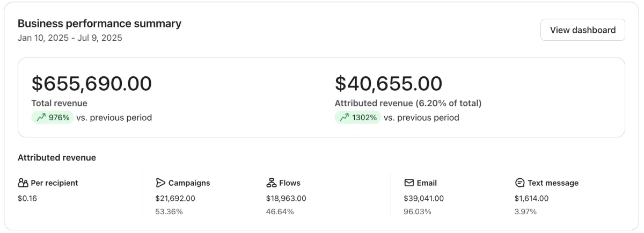Open the Text message revenue label

(x=553, y=183)
